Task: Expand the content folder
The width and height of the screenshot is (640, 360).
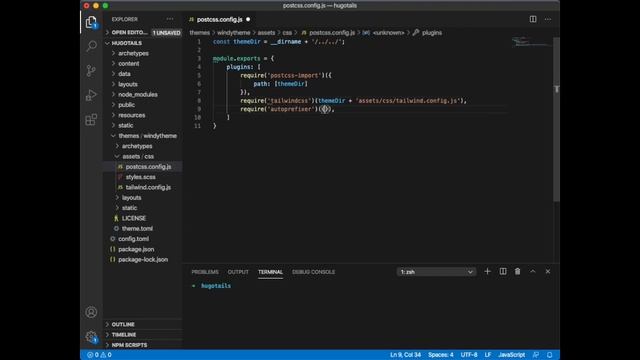Action: [x=129, y=64]
